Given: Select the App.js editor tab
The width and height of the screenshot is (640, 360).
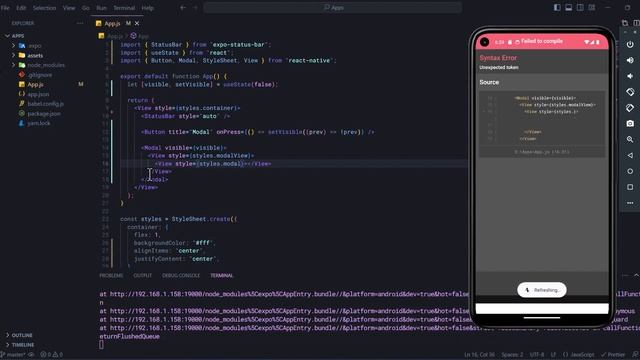Looking at the screenshot, I should coord(117,24).
